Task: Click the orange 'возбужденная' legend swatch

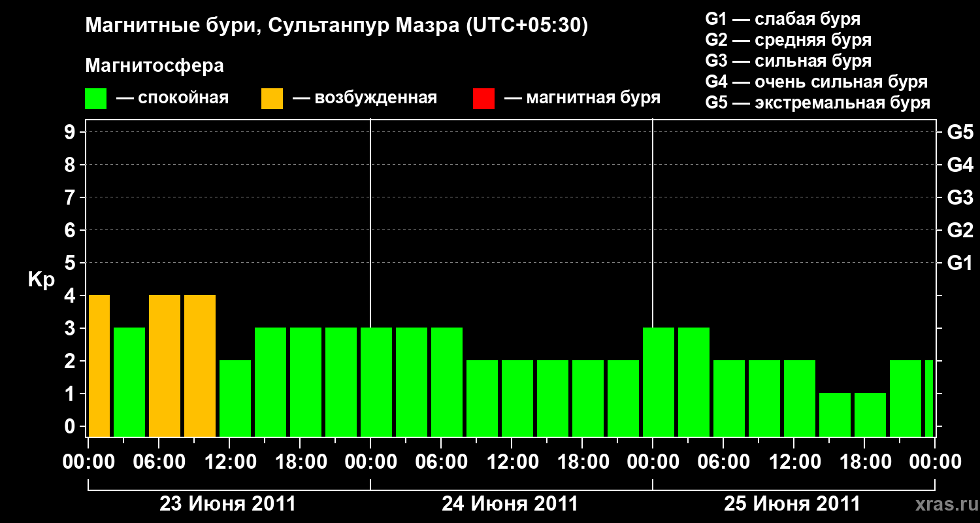Action: tap(272, 98)
